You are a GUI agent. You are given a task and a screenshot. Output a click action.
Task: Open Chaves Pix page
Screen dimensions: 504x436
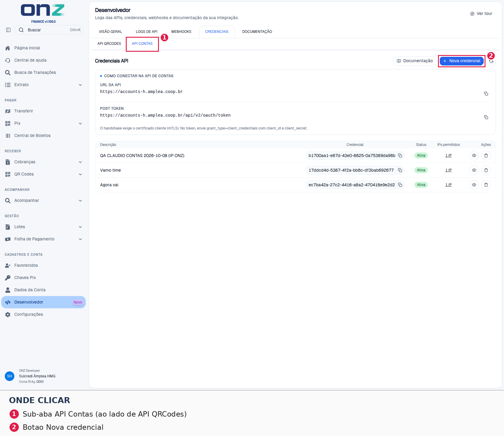(43, 278)
